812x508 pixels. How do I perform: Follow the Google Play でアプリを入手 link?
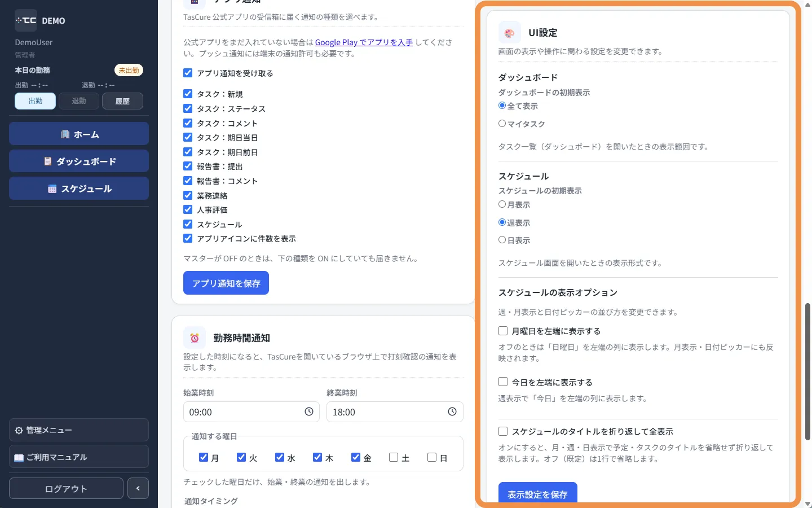coord(364,42)
